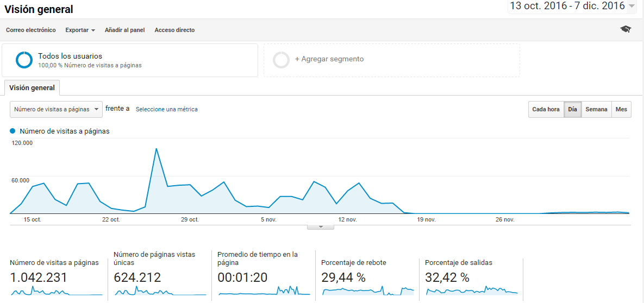Select the Día granularity button
Viewport: 644px width, 303px height.
click(x=573, y=110)
